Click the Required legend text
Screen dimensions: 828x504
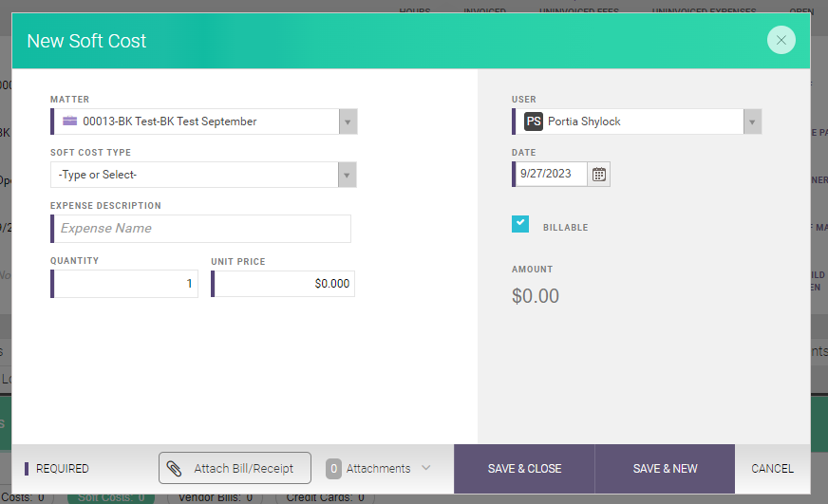(x=63, y=469)
